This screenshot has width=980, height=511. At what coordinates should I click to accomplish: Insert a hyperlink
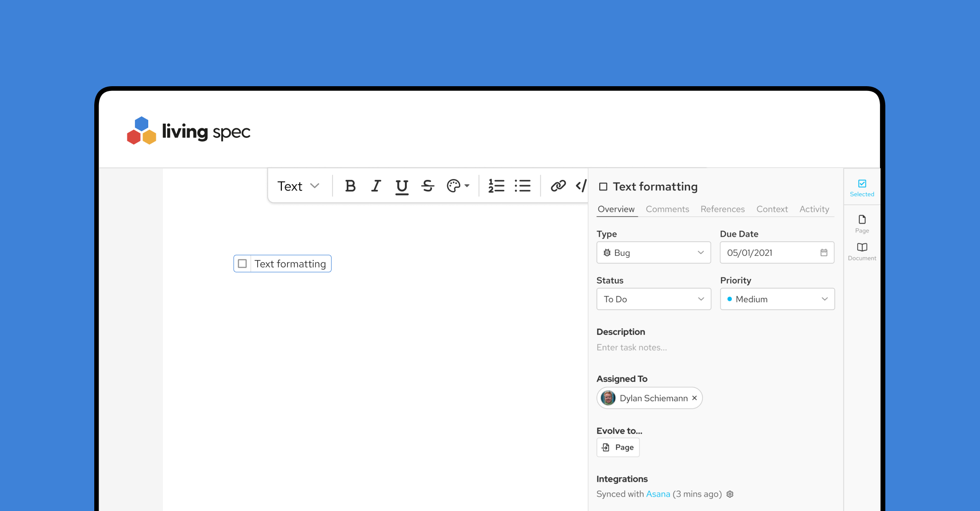click(x=558, y=186)
